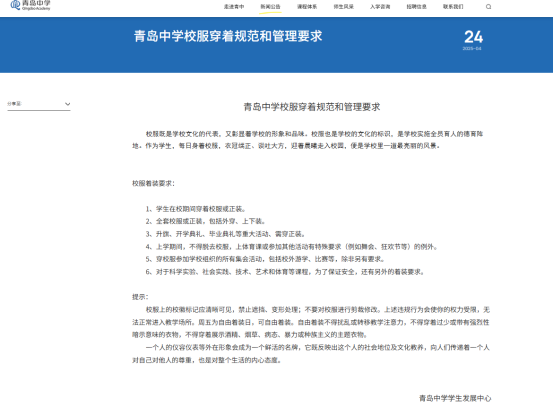This screenshot has height=416, width=553.
Task: Open the 联系我们 navigation link
Action: tap(453, 7)
